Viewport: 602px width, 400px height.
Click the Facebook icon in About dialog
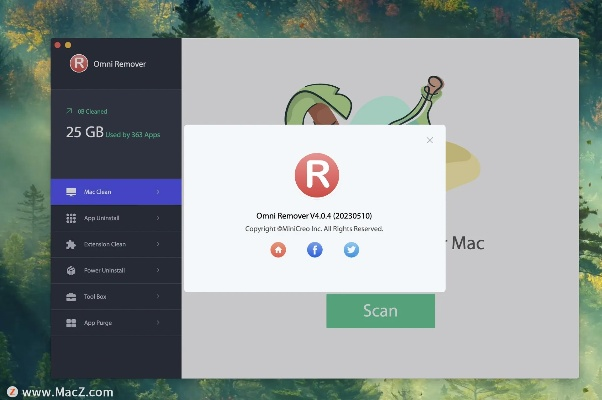(x=315, y=250)
